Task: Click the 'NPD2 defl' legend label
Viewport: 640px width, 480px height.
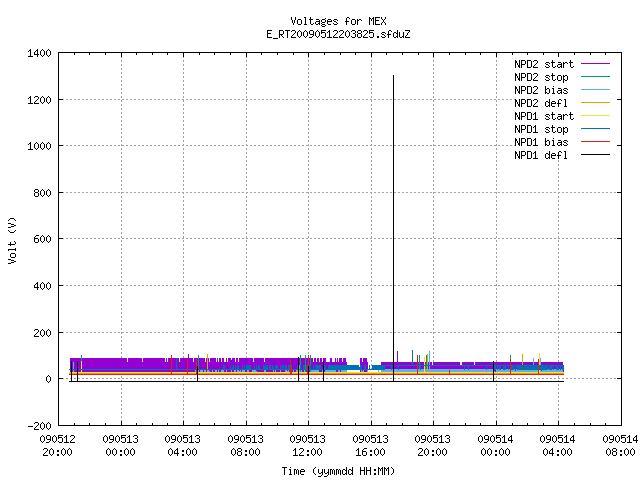Action: pyautogui.click(x=541, y=103)
